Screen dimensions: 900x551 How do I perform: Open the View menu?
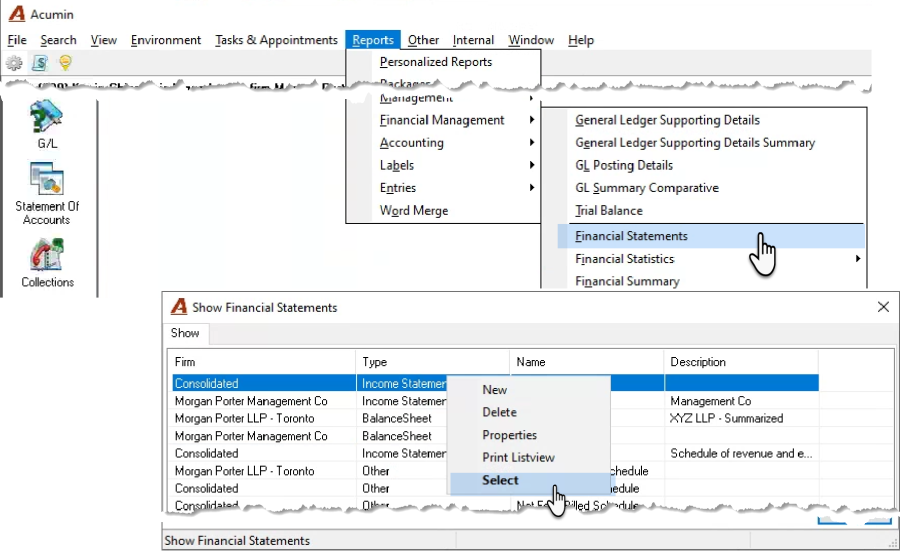tap(103, 40)
